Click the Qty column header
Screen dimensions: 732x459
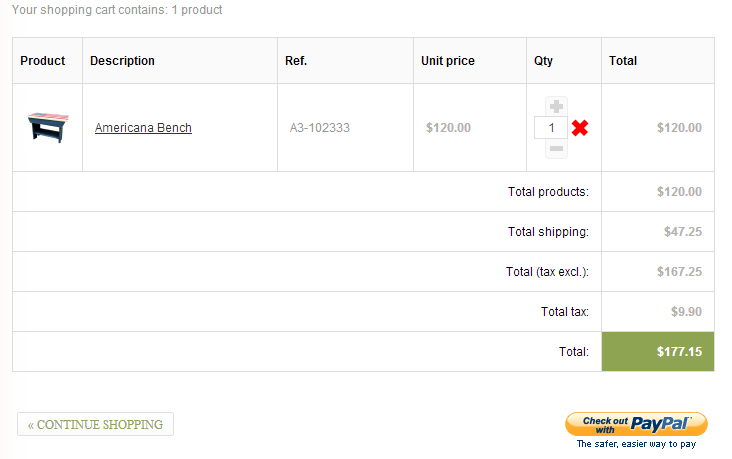543,61
